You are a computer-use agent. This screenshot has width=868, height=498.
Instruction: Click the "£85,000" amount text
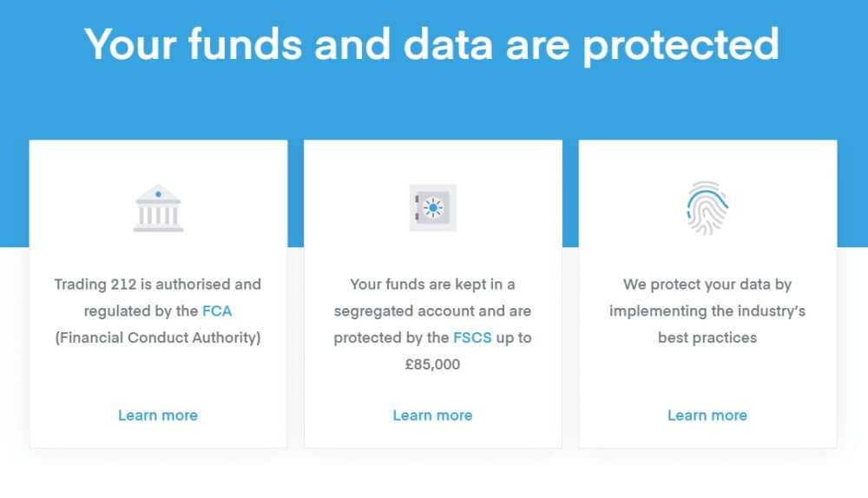click(432, 364)
